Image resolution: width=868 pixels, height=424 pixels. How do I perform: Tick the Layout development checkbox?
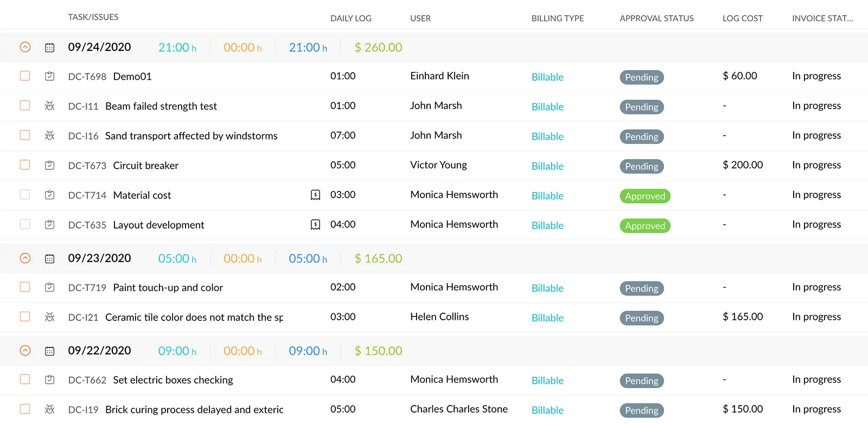point(25,224)
